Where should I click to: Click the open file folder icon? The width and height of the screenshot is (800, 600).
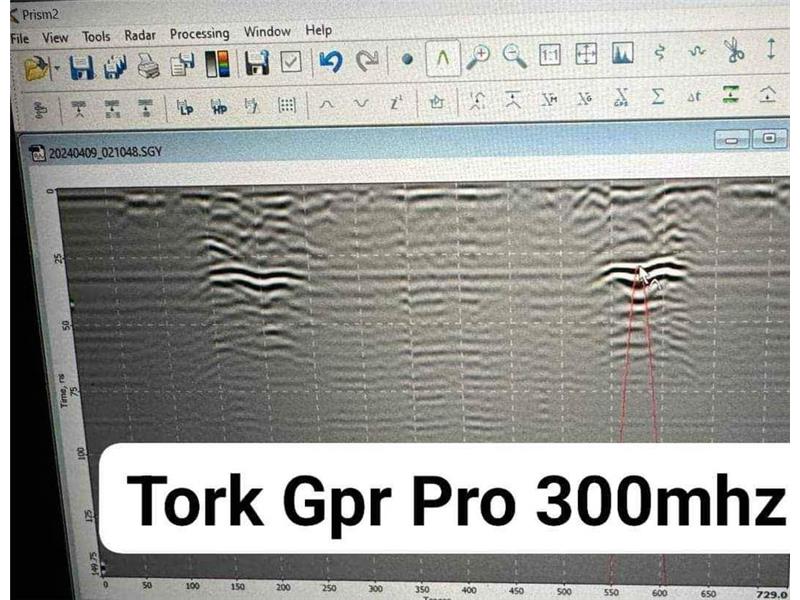pos(36,68)
